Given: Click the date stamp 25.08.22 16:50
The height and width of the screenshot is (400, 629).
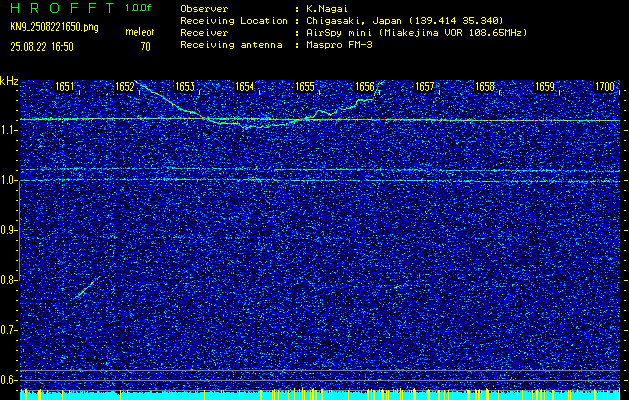Looking at the screenshot, I should (x=42, y=47).
